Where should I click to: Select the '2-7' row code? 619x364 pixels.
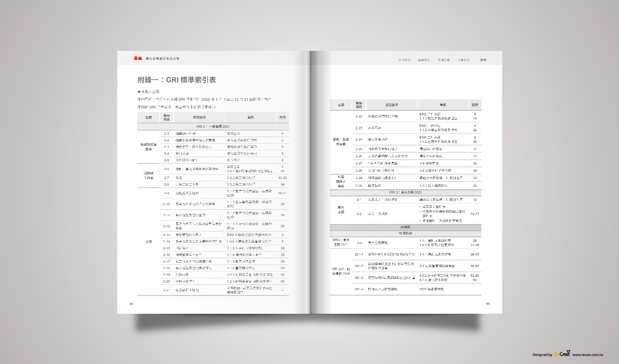point(166,178)
